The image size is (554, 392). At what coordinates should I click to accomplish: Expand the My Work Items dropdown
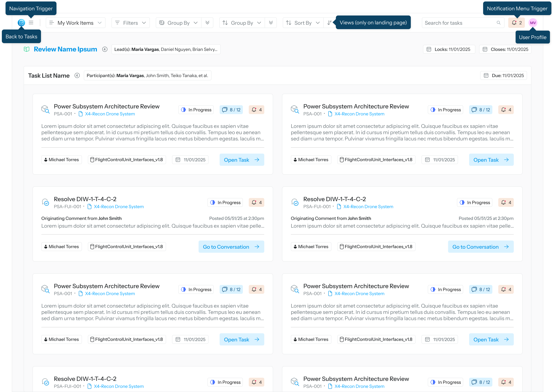(75, 22)
